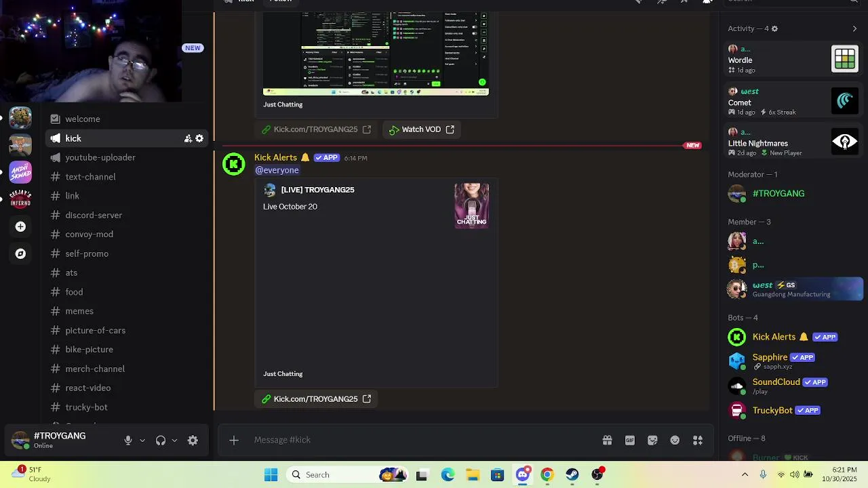This screenshot has width=868, height=488.
Task: Open the Kick.com/TROYGANG25 link under Live October 20
Action: click(x=316, y=399)
